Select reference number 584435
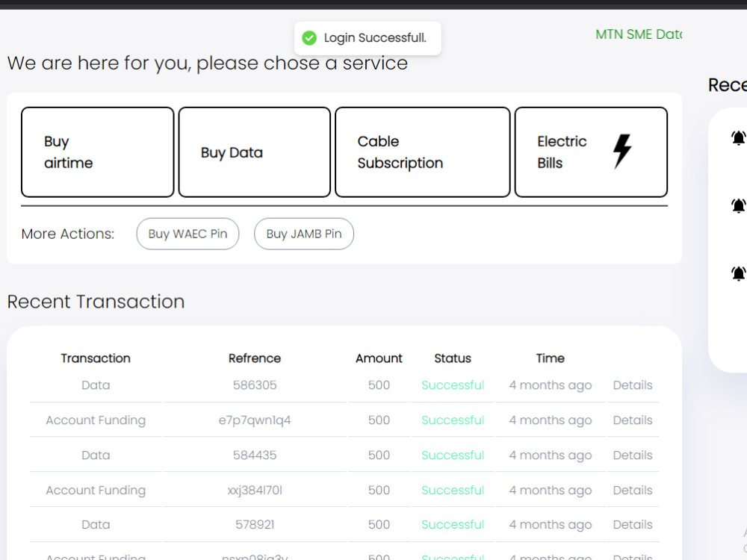The height and width of the screenshot is (560, 747). click(255, 455)
